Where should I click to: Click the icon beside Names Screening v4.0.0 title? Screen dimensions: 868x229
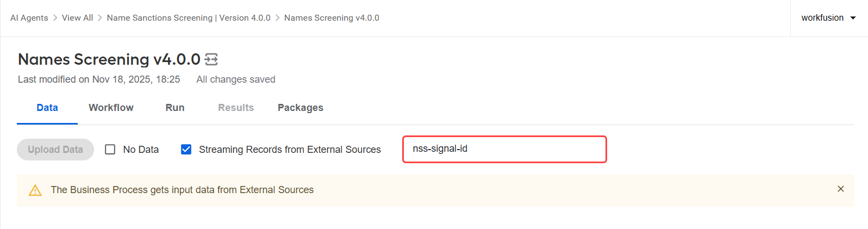tap(211, 59)
